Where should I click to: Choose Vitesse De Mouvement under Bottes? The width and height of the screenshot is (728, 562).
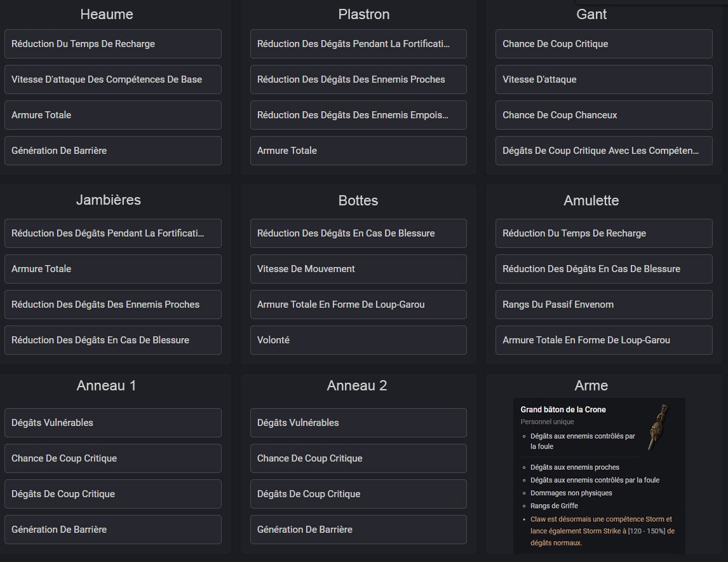358,269
